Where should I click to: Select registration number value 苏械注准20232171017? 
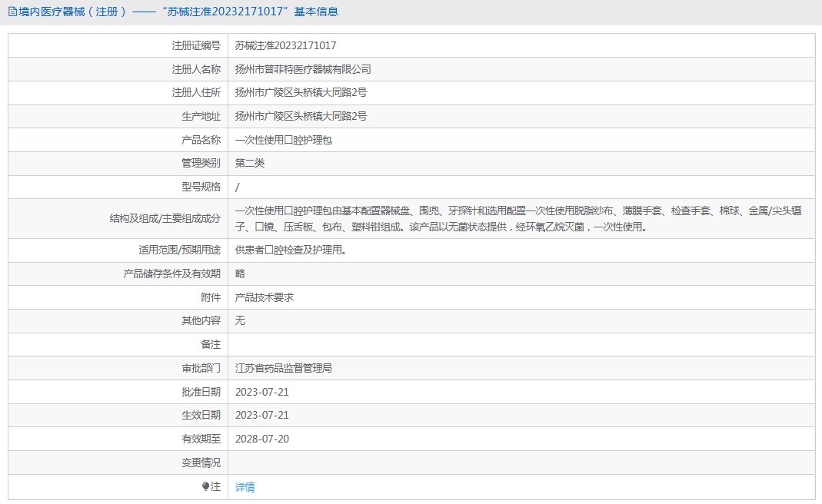pos(285,45)
